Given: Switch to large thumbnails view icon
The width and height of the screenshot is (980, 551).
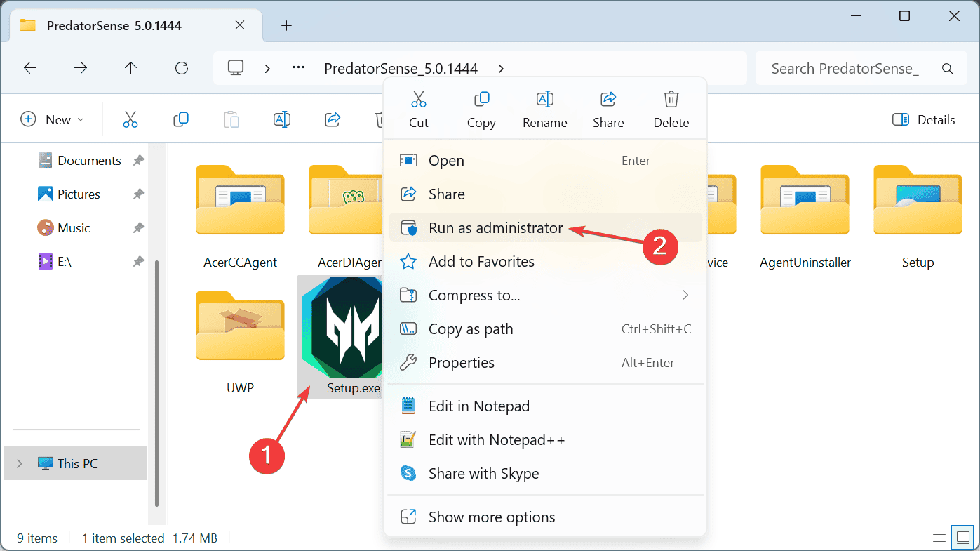Looking at the screenshot, I should tap(962, 538).
